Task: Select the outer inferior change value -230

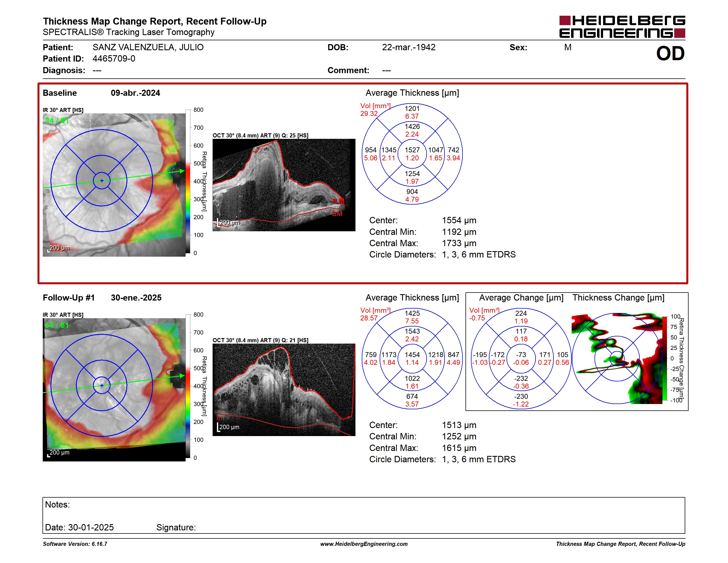Action: (521, 397)
